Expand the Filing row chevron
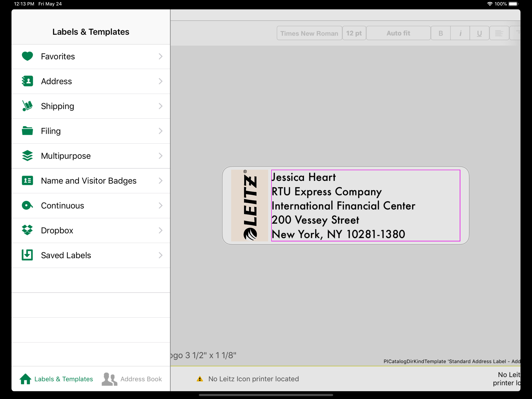Screen dimensions: 532x399 (160, 131)
